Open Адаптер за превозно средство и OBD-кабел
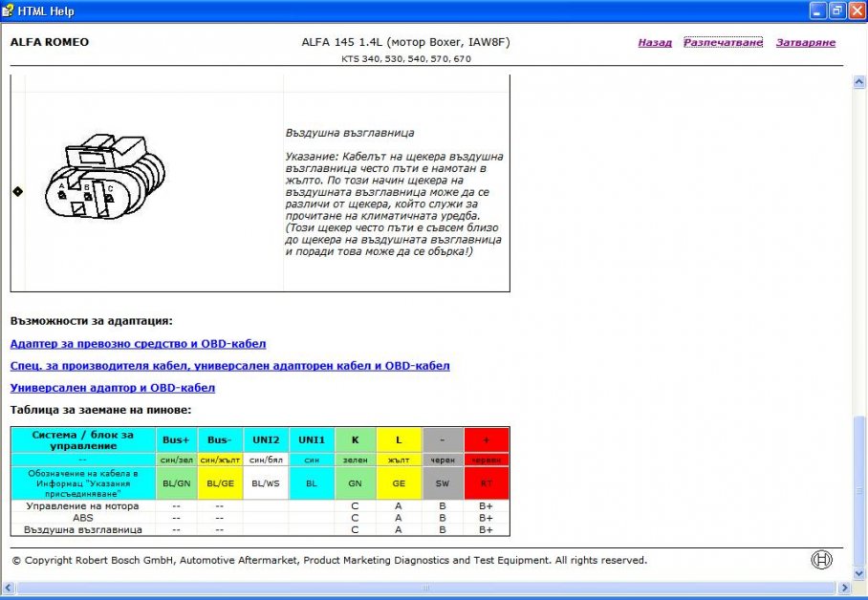The height and width of the screenshot is (600, 868). coord(138,344)
